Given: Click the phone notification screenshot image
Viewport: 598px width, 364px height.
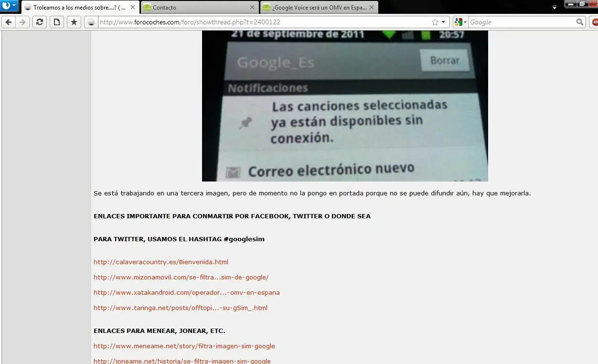Looking at the screenshot, I should pos(345,106).
